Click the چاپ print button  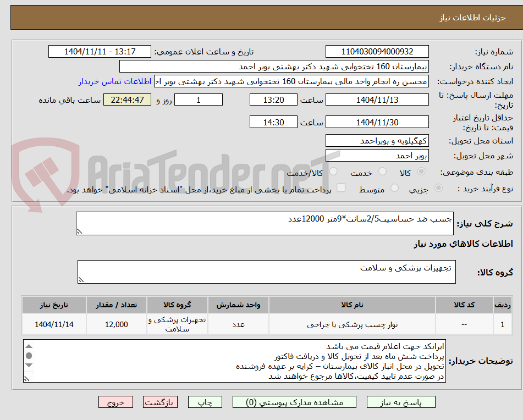205,402
